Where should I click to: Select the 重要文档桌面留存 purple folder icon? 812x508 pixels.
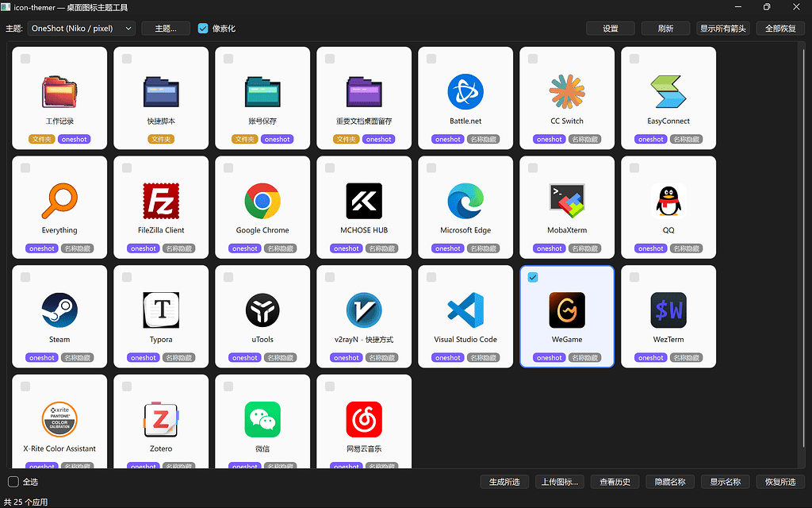364,92
